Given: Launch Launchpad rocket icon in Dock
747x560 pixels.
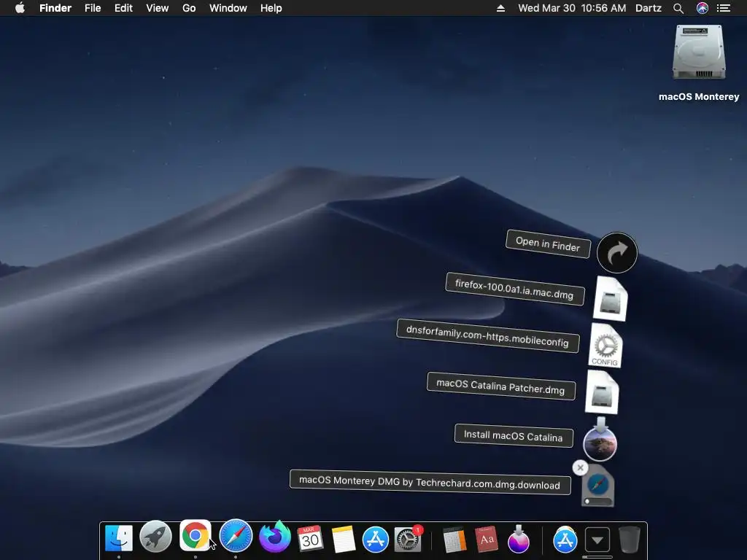Looking at the screenshot, I should (156, 537).
